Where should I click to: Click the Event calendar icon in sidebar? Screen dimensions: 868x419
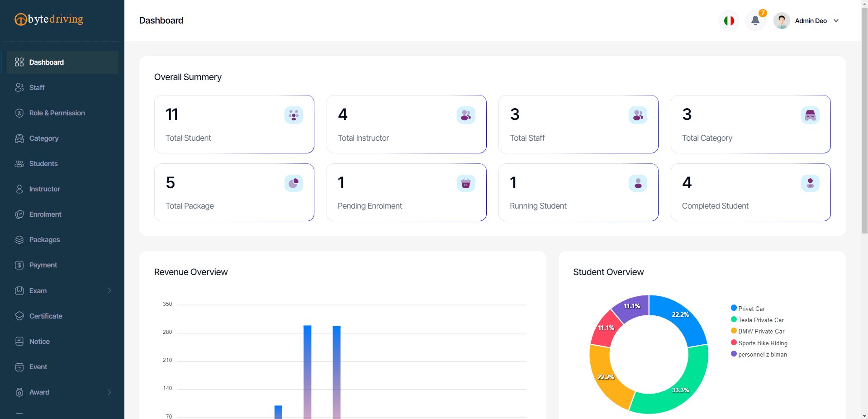pos(19,367)
